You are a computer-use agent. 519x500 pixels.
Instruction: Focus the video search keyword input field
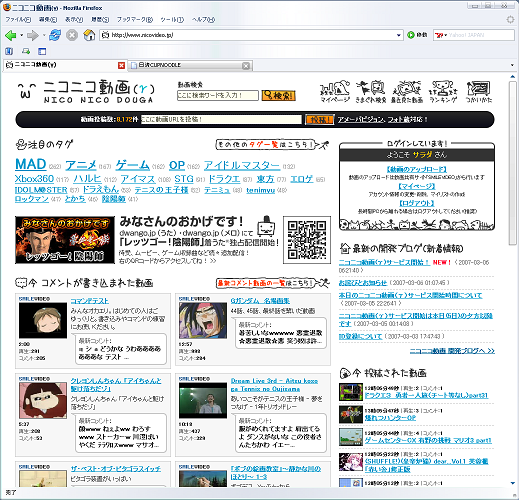click(218, 95)
